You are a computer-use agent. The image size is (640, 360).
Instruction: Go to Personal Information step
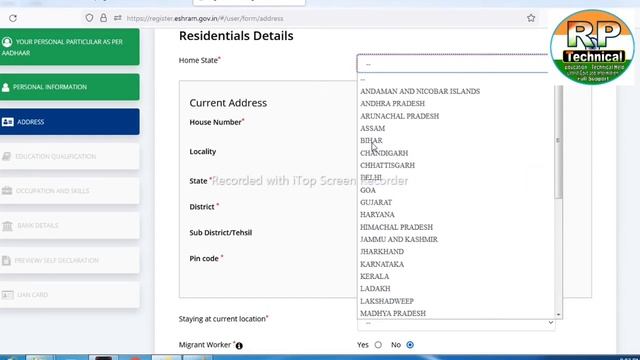coord(70,87)
